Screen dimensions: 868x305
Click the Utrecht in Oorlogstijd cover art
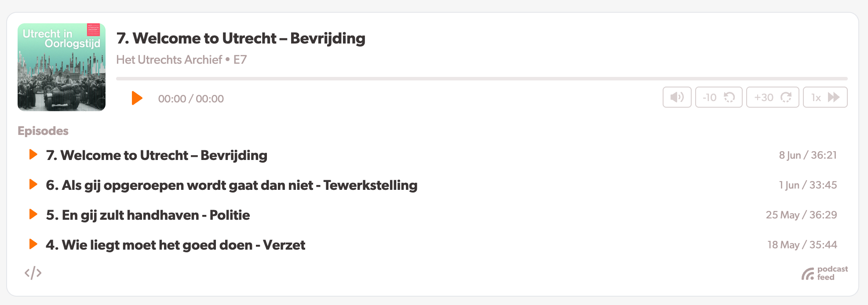point(62,67)
